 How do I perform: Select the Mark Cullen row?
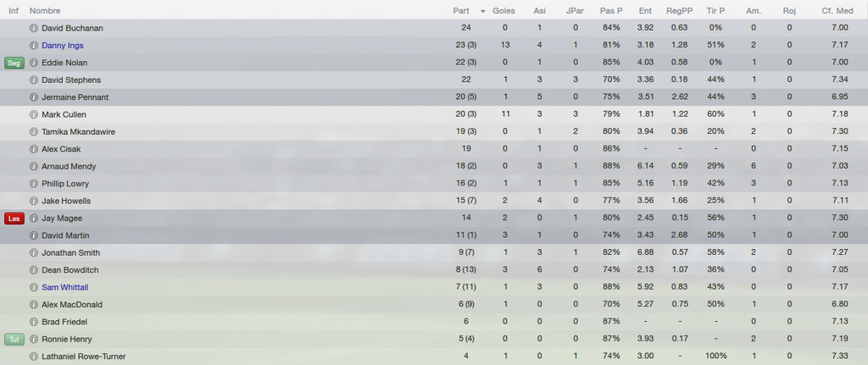coord(434,114)
